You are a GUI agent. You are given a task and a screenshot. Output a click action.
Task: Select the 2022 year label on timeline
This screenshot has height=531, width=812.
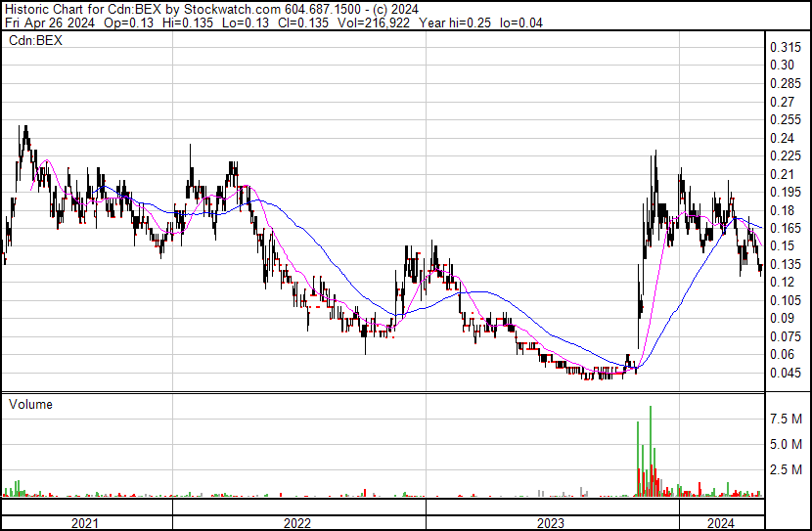297,523
